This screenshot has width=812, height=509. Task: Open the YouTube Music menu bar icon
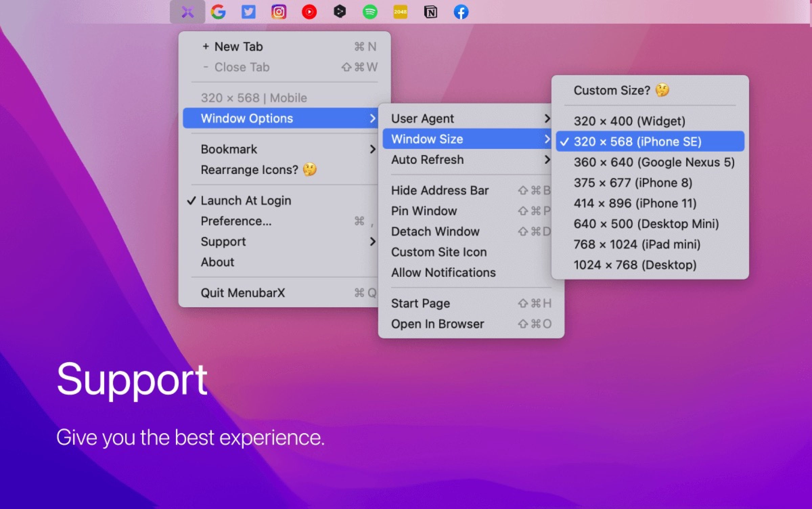click(x=309, y=13)
